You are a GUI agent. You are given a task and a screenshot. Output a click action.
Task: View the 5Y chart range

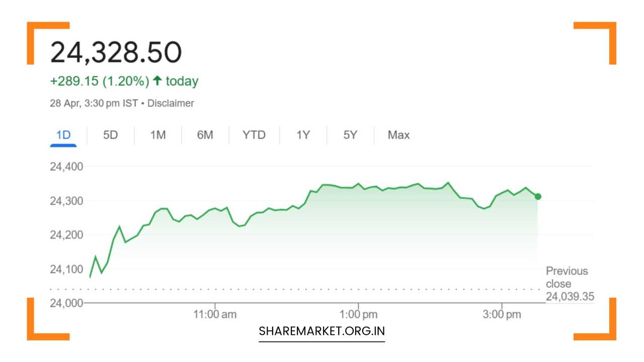350,135
